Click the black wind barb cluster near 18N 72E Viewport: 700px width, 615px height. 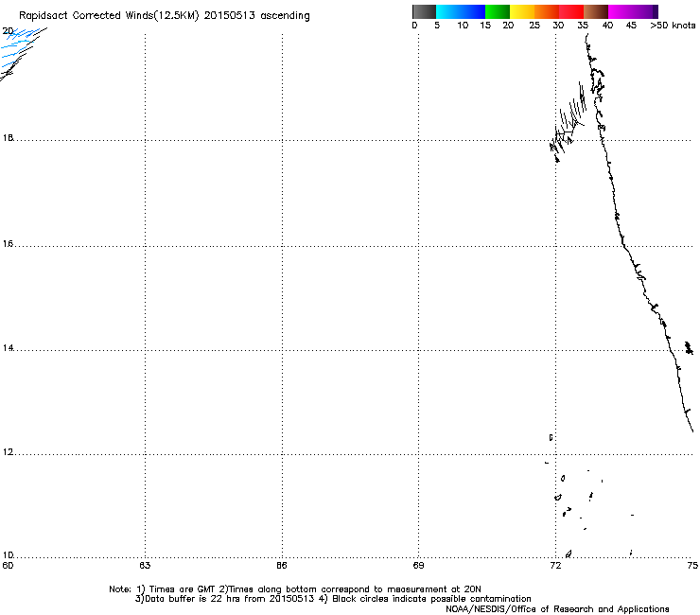pyautogui.click(x=568, y=121)
